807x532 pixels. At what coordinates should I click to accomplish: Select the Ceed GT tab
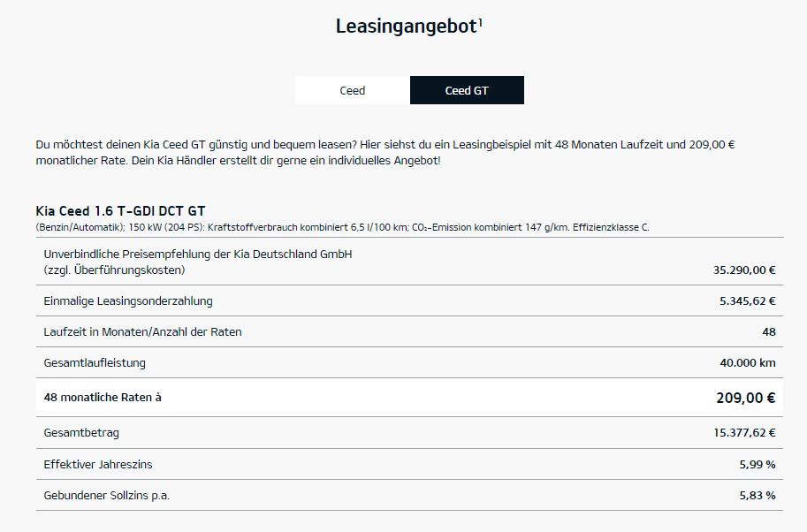tap(467, 90)
